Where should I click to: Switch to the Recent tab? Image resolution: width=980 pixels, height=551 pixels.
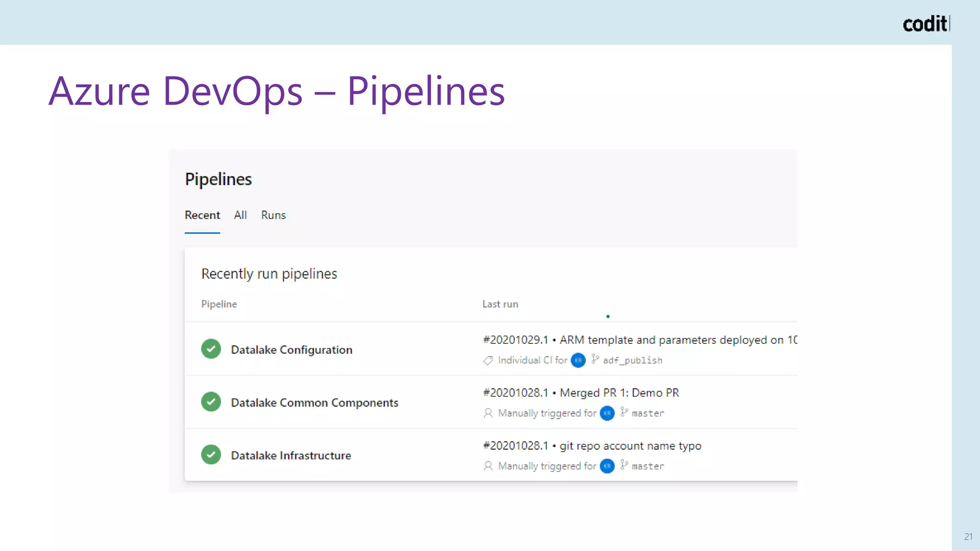(x=202, y=215)
